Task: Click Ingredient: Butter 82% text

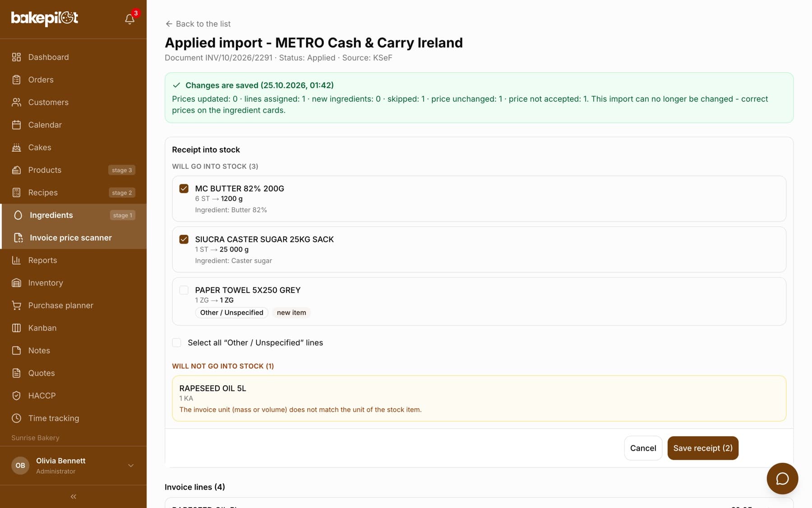Action: pyautogui.click(x=231, y=210)
